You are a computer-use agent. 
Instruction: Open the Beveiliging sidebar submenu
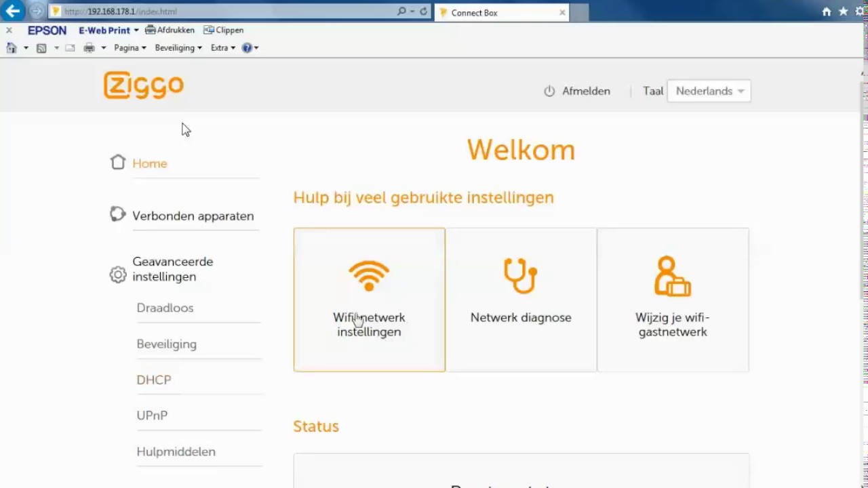point(166,344)
